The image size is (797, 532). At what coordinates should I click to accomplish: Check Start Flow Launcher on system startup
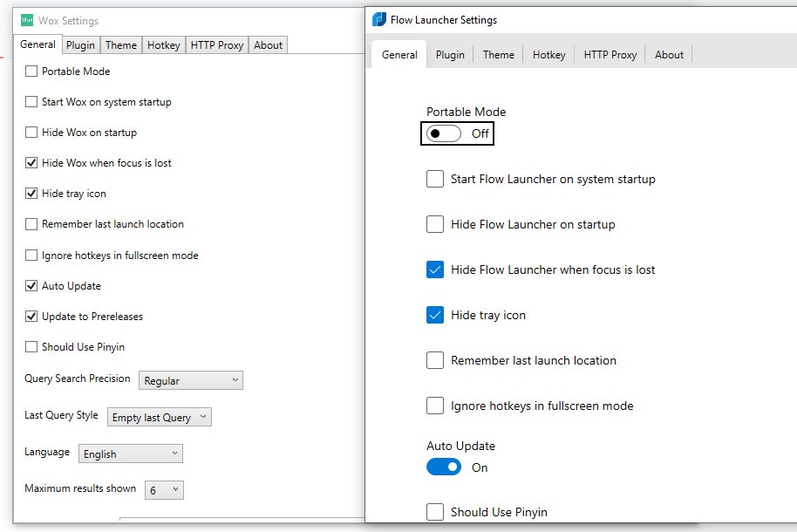(x=435, y=179)
